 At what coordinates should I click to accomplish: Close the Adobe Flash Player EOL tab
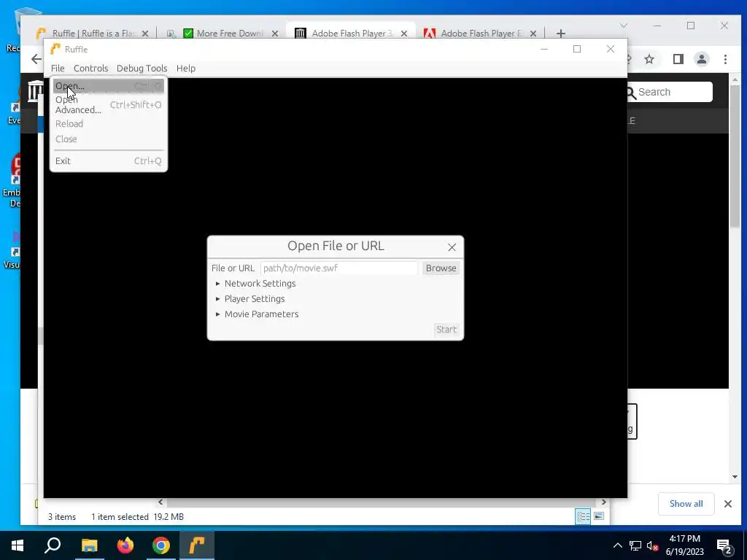pyautogui.click(x=533, y=34)
